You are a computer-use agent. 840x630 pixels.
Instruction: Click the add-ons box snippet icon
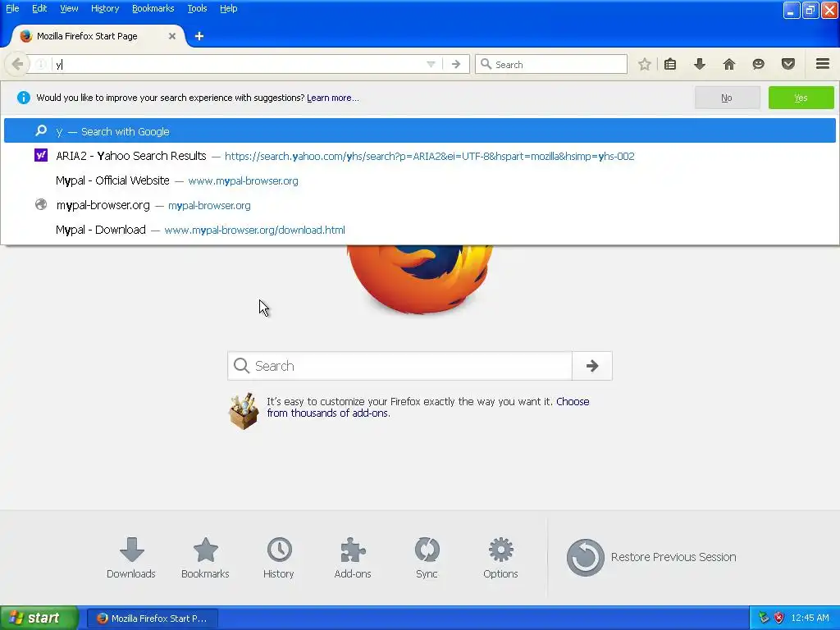(x=244, y=411)
